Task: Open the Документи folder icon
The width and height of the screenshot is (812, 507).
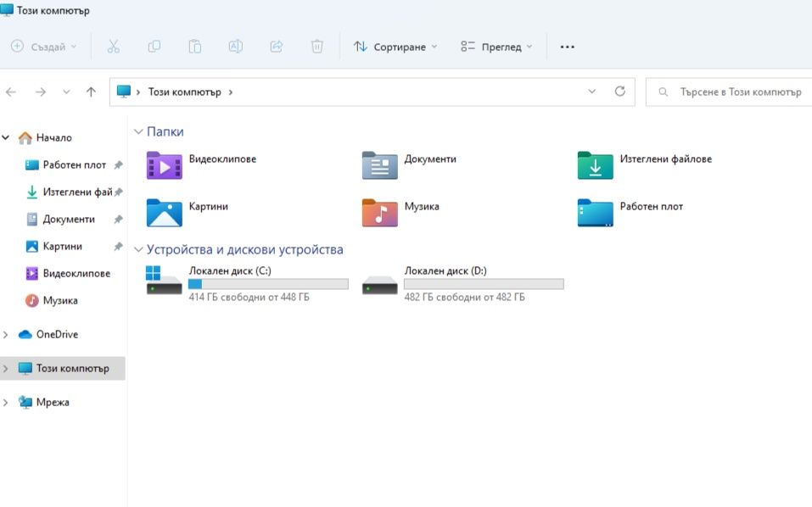Action: pyautogui.click(x=379, y=165)
